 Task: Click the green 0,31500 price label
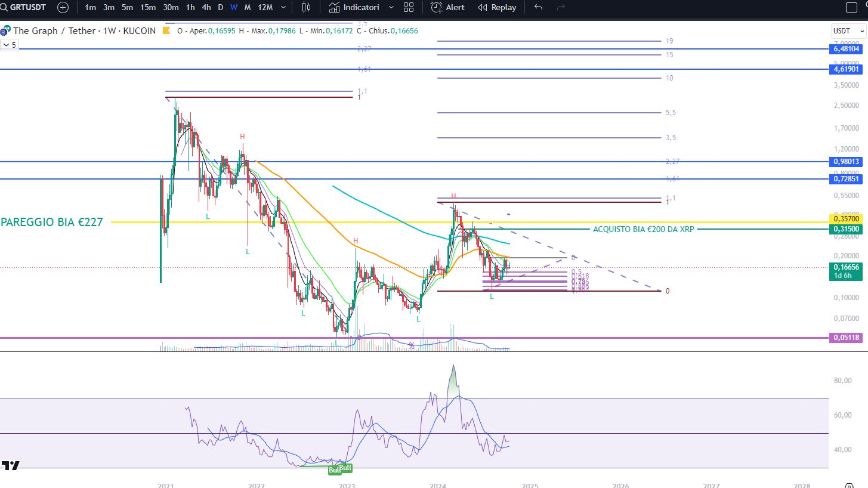(847, 229)
